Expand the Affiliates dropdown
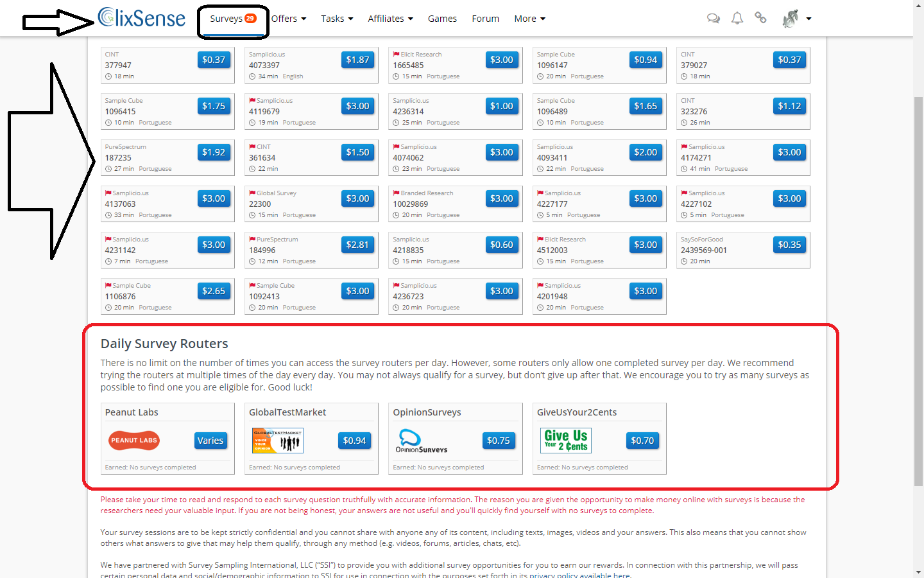This screenshot has height=578, width=924. (390, 18)
